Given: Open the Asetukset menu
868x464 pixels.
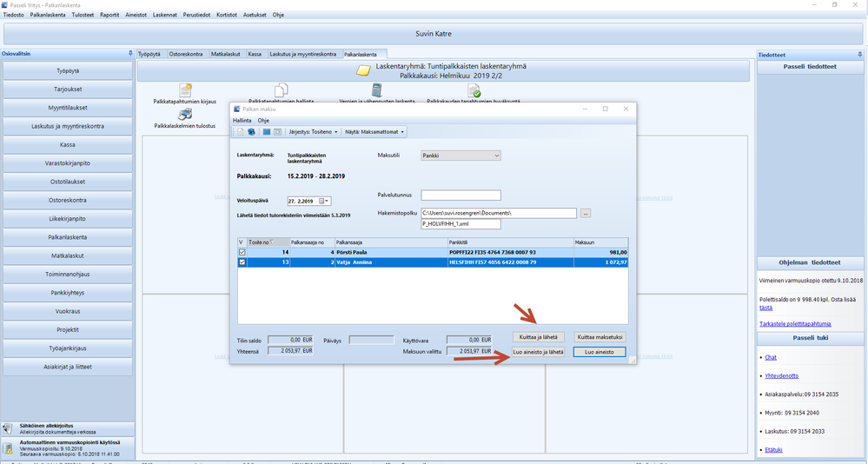Looking at the screenshot, I should tap(255, 15).
